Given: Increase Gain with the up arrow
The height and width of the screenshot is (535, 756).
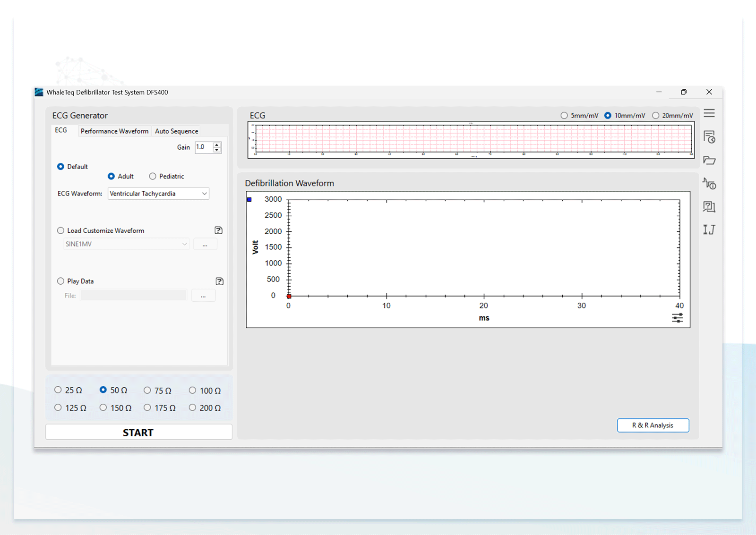Looking at the screenshot, I should pyautogui.click(x=217, y=144).
